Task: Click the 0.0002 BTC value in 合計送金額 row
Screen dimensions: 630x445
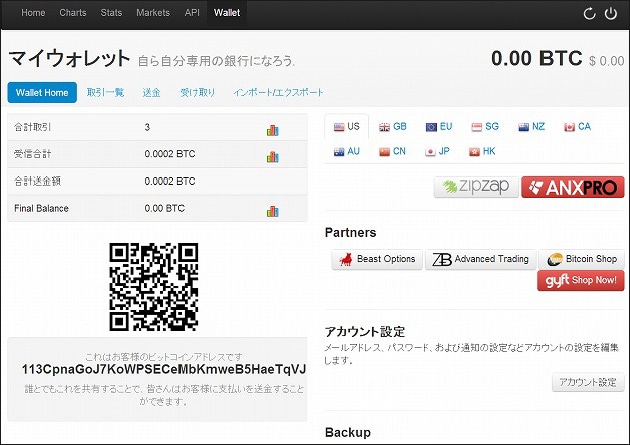Action: pyautogui.click(x=170, y=181)
